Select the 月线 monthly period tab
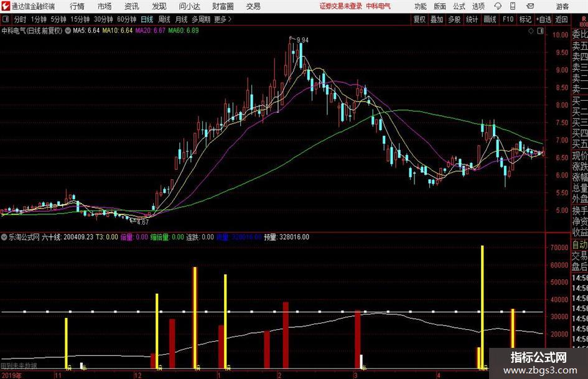Viewport: 588px width, 379px height. pos(181,19)
